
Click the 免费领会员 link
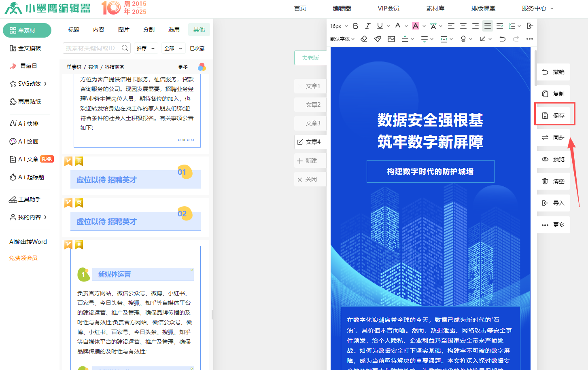pos(23,258)
